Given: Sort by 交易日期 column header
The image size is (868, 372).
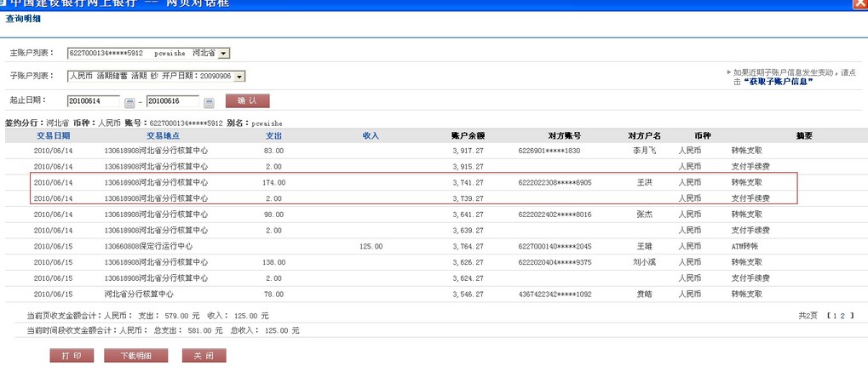Looking at the screenshot, I should [53, 135].
